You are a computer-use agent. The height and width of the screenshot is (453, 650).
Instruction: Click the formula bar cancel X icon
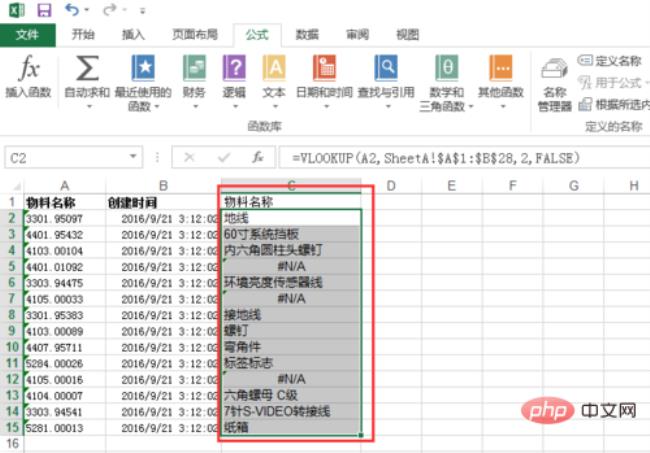click(189, 157)
